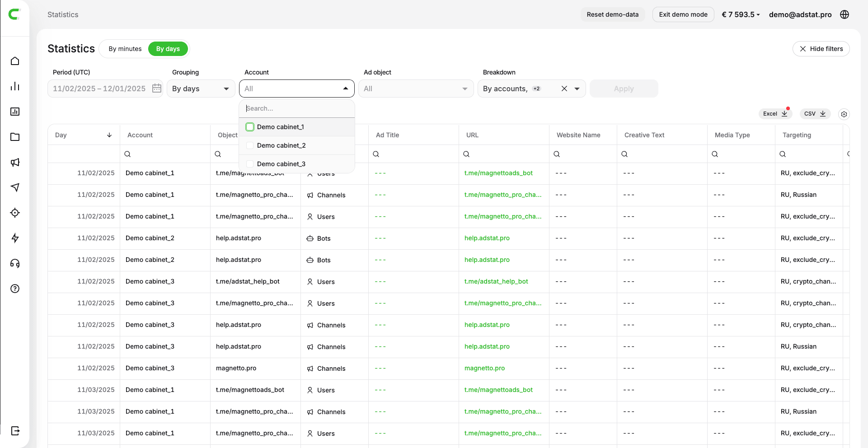Check the Demo cabinet_1 checkbox
The image size is (868, 448).
[x=250, y=127]
